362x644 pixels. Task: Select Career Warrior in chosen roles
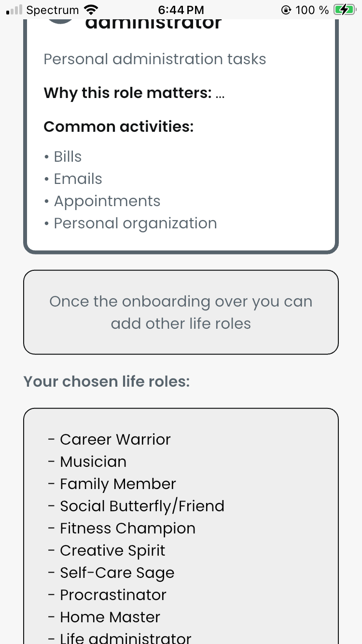pos(115,439)
